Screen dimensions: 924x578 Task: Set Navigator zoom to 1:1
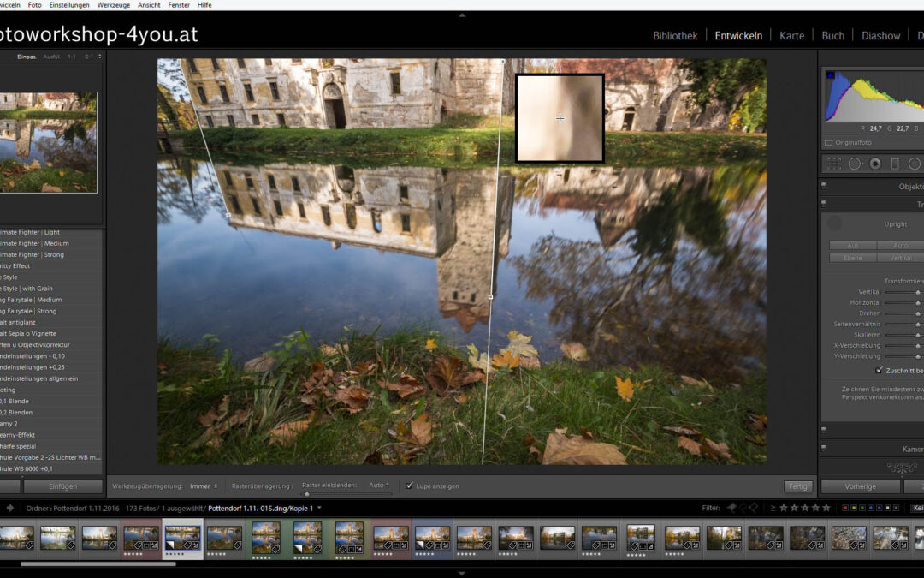tap(71, 57)
